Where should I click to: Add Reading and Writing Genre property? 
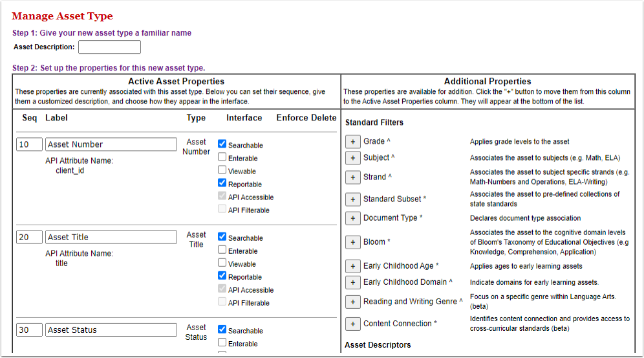[x=353, y=302]
